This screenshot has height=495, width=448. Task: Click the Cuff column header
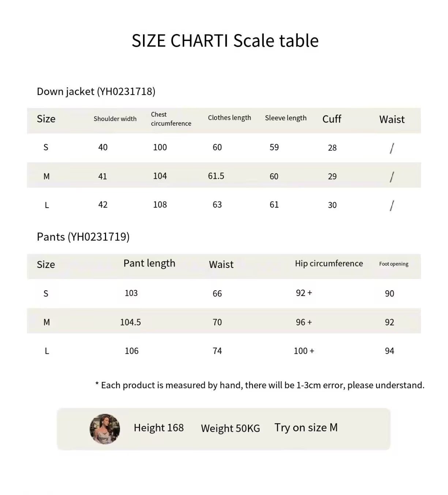[x=332, y=119]
